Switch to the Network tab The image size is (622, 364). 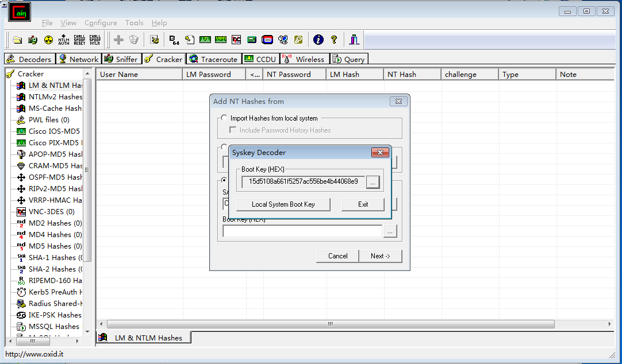(79, 59)
